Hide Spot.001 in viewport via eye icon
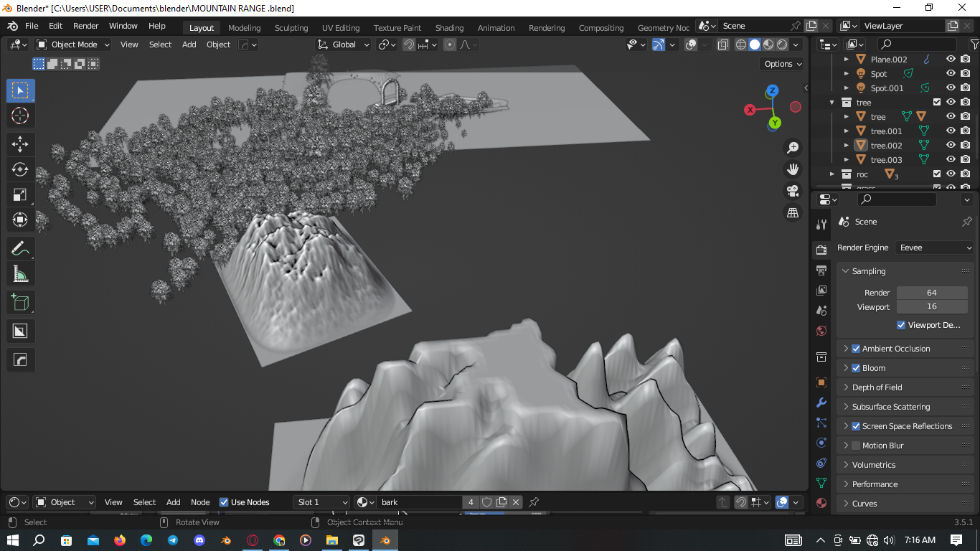This screenshot has height=551, width=980. (951, 88)
